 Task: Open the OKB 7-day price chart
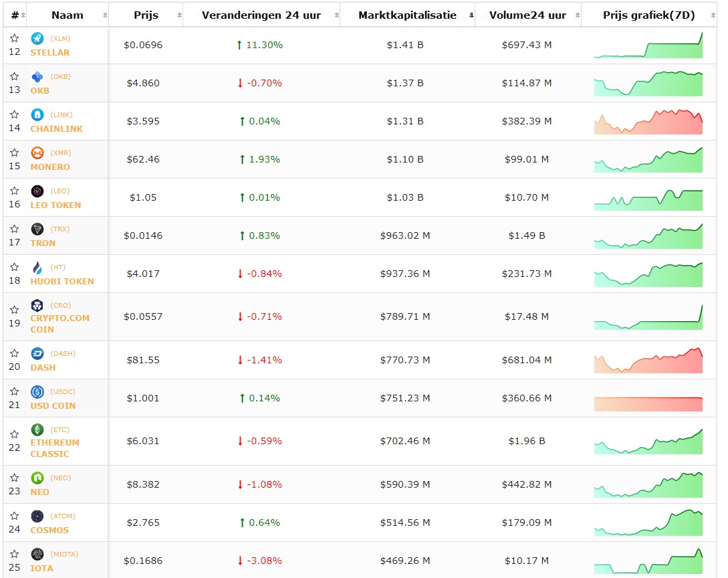[648, 84]
